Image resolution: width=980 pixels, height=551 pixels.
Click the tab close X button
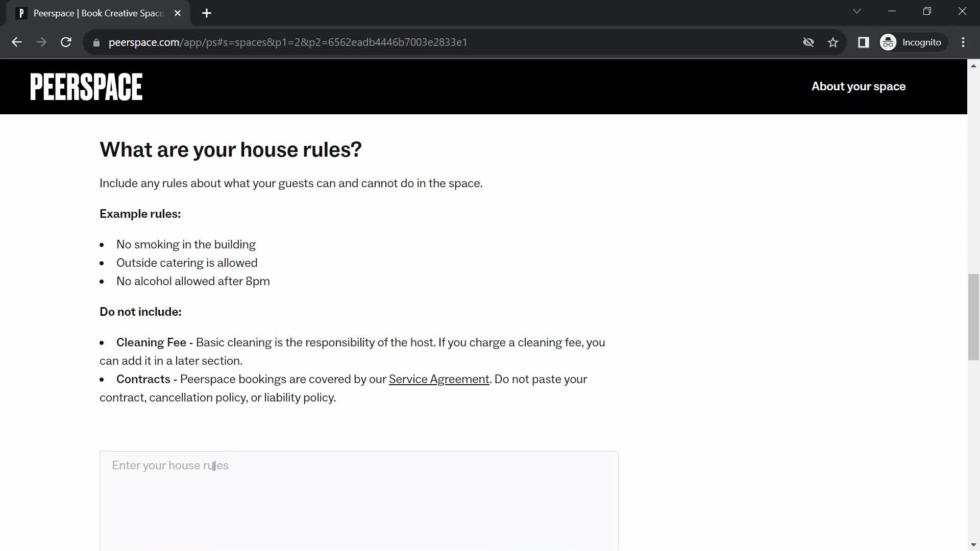[178, 13]
